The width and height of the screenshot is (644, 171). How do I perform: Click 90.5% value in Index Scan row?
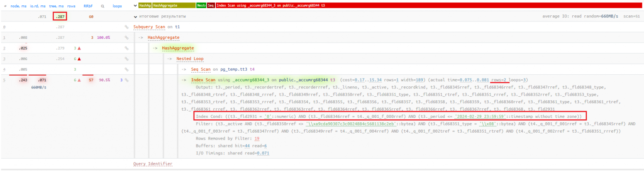pyautogui.click(x=104, y=80)
